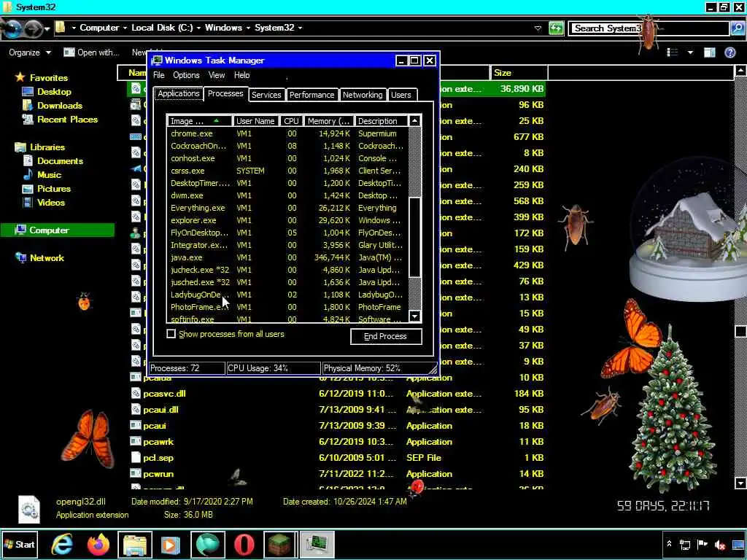Expand the Local Disk (C:) breadcrumb arrow
Viewport: 747px width, 560px height.
pos(198,28)
